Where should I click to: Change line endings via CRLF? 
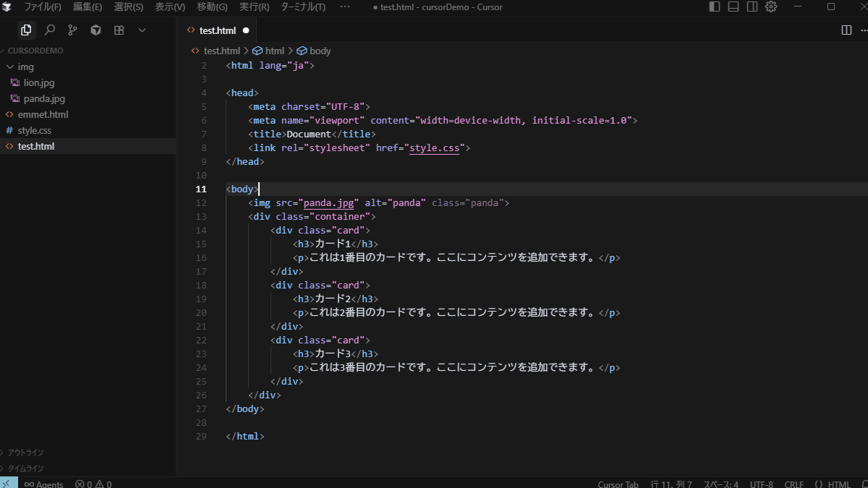tap(793, 484)
